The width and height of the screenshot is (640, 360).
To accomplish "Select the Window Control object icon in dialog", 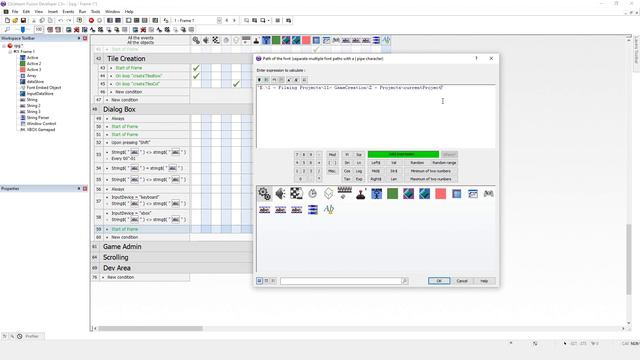I will [x=473, y=193].
